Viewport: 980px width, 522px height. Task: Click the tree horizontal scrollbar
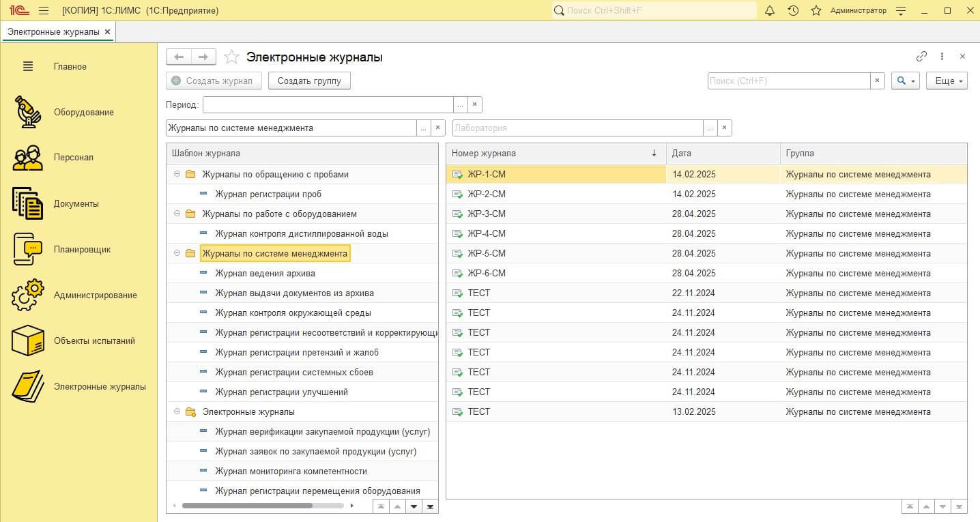[247, 506]
